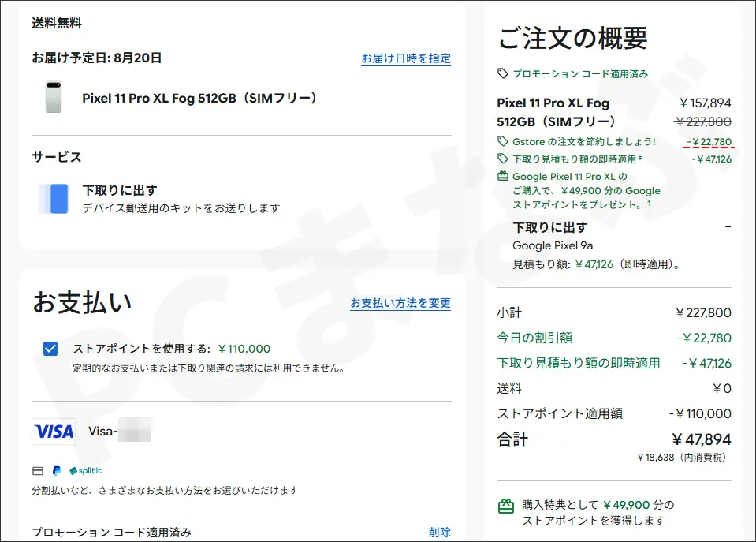The image size is (756, 542).
Task: Click tag icon beside プロモーション コード適用済み header
Action: click(502, 73)
